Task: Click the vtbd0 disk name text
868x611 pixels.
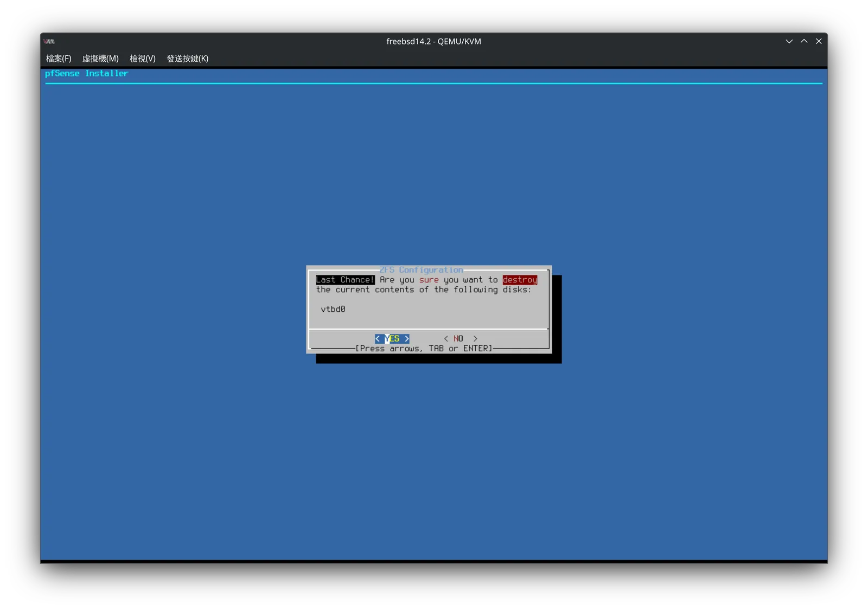Action: tap(333, 309)
